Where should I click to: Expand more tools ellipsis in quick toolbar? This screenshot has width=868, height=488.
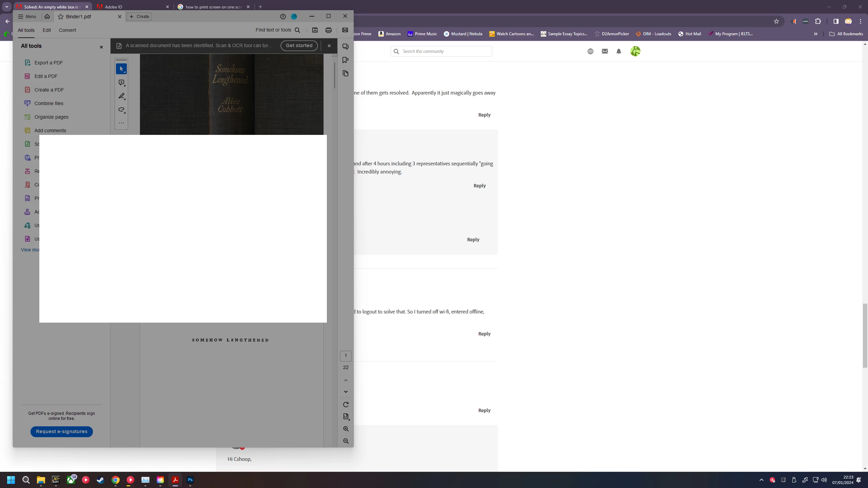121,123
